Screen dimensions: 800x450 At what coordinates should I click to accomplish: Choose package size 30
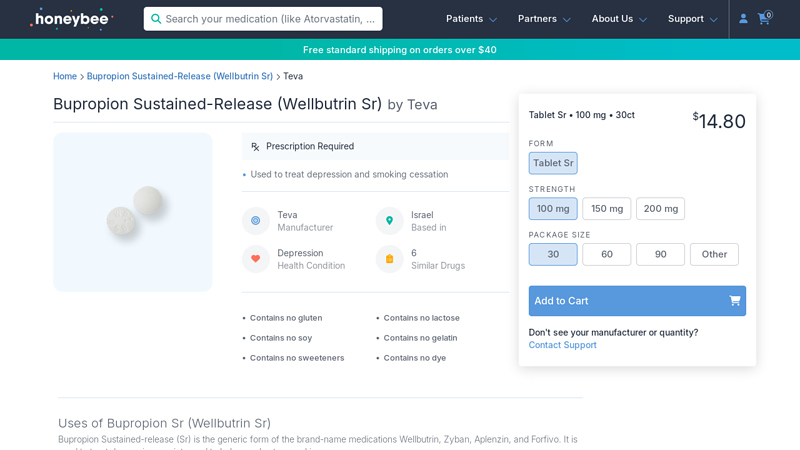[x=553, y=254]
